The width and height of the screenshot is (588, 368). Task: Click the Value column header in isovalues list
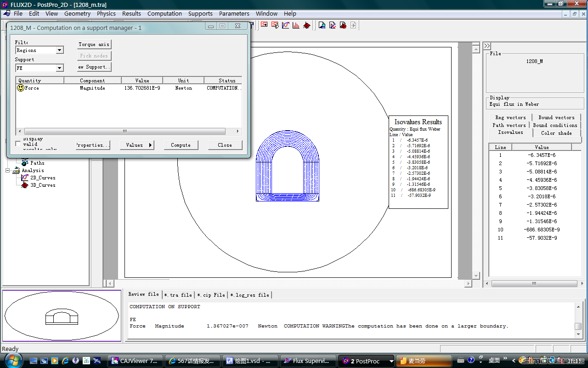pyautogui.click(x=542, y=147)
